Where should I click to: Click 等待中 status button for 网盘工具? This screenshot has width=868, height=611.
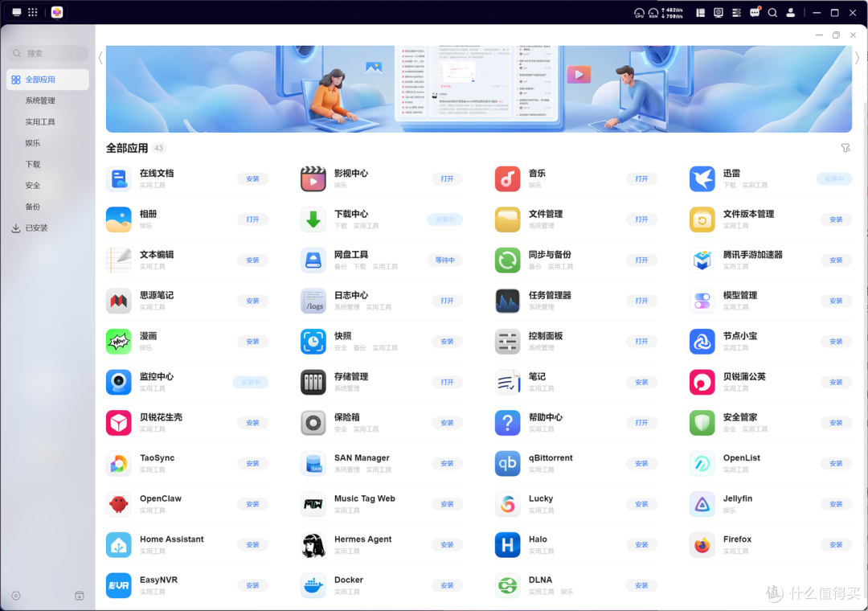[x=444, y=260]
